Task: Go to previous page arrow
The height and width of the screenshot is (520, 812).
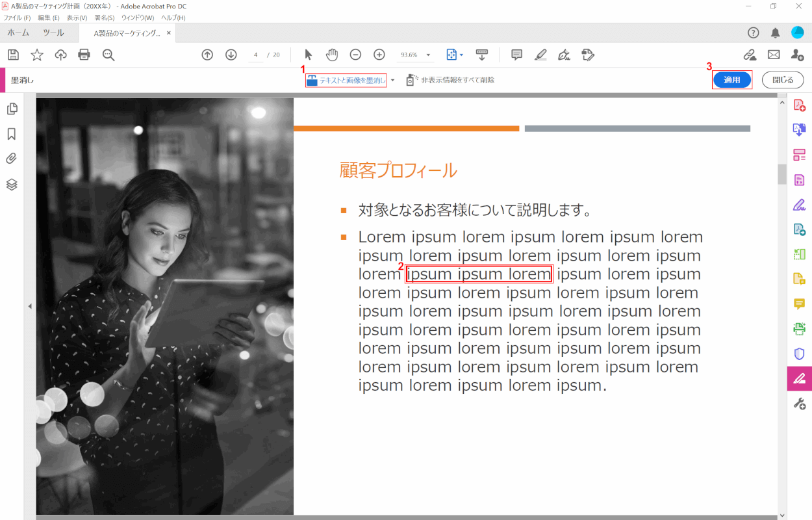Action: [x=207, y=55]
